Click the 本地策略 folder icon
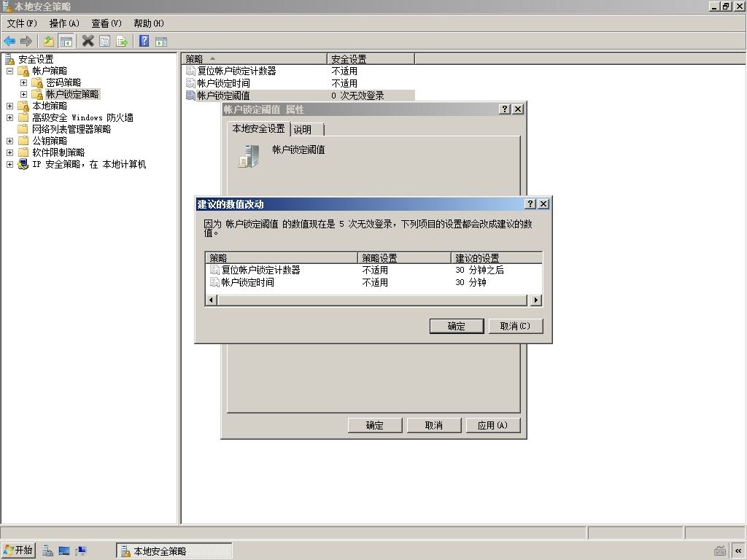747x560 pixels. 23,106
